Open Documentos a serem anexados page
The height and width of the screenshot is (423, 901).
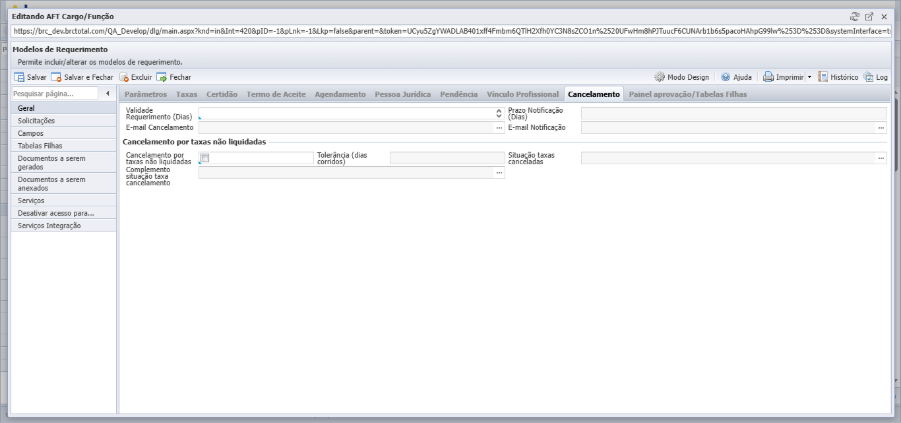pos(63,184)
